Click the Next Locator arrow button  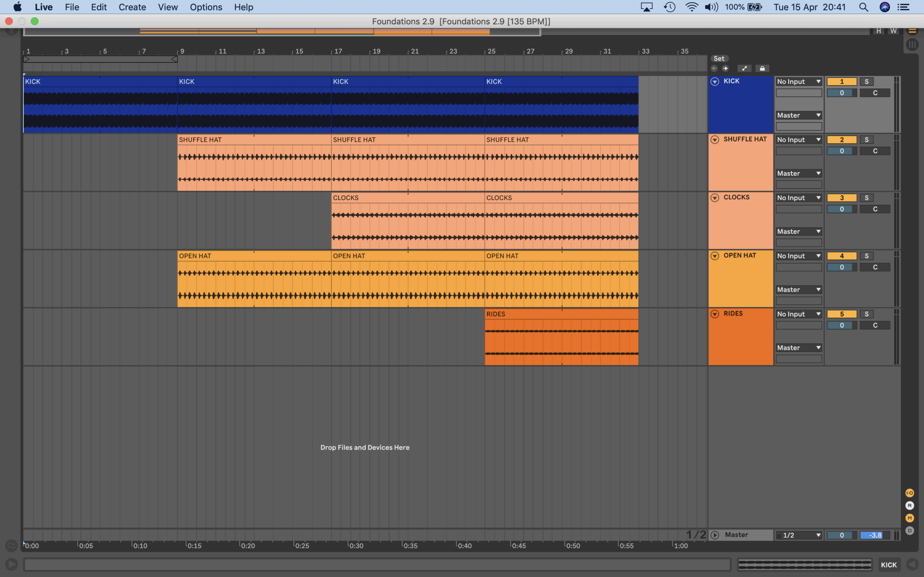(x=725, y=69)
